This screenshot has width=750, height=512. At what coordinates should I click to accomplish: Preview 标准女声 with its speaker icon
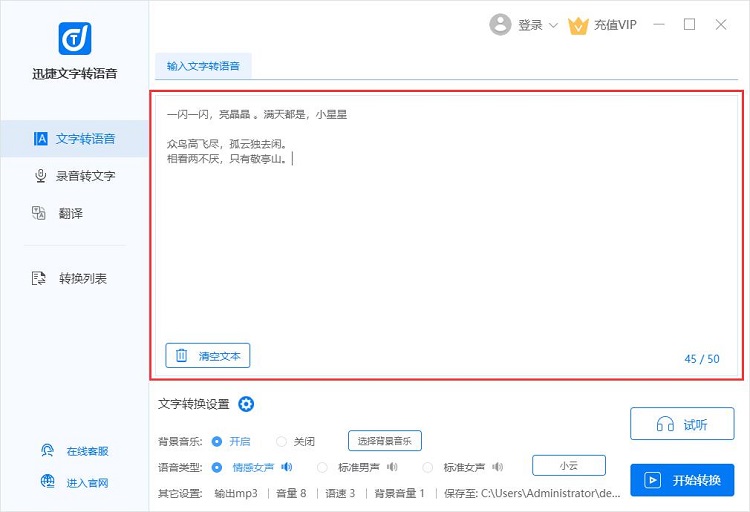click(497, 467)
